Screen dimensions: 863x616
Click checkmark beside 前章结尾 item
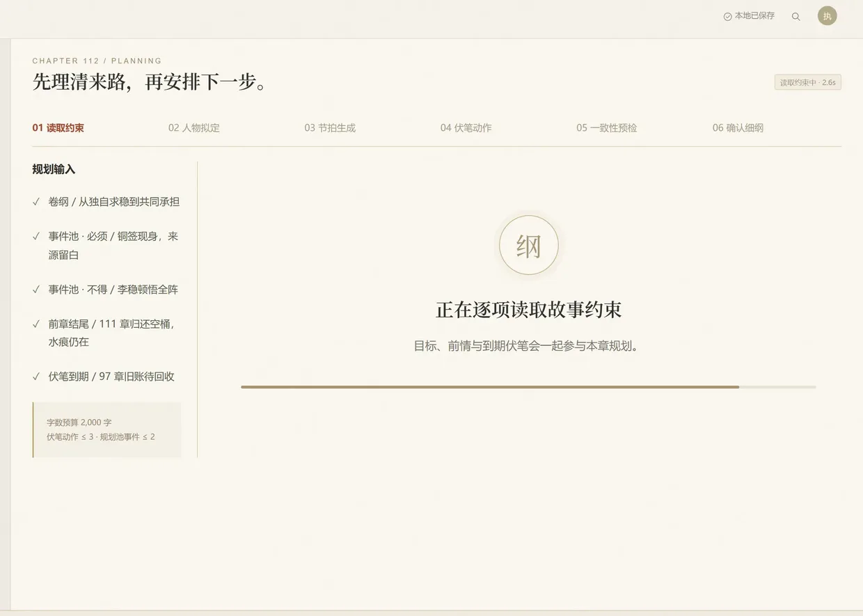35,324
